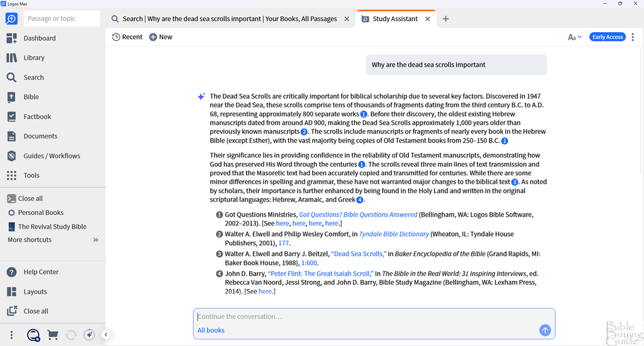The image size is (644, 346).
Task: Expand More shortcuts
Action: click(x=95, y=240)
